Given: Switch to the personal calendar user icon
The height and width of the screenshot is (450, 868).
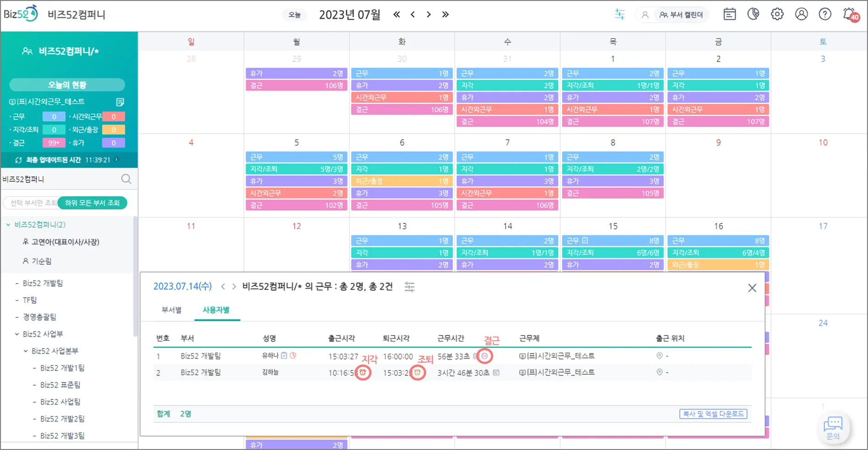Looking at the screenshot, I should click(645, 15).
